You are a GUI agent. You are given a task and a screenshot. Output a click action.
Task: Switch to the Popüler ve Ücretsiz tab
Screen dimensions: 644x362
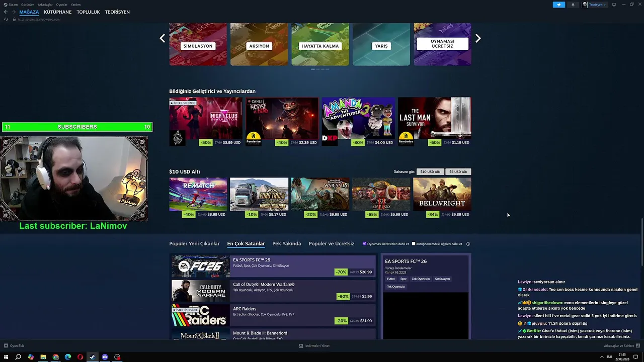click(x=332, y=244)
